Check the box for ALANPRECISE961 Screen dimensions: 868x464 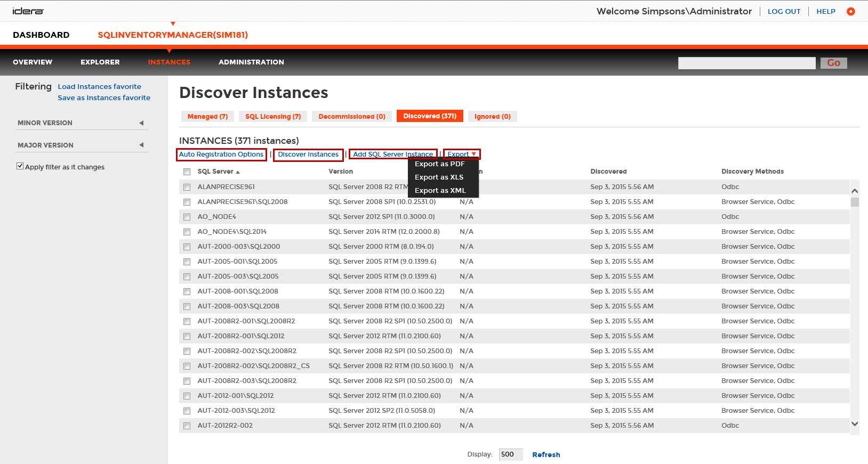(x=187, y=187)
